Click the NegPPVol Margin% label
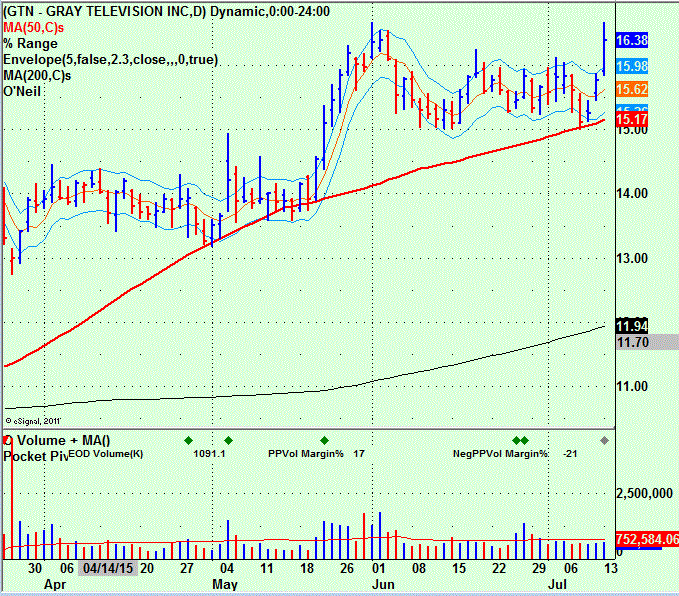The height and width of the screenshot is (596, 679). (x=501, y=453)
